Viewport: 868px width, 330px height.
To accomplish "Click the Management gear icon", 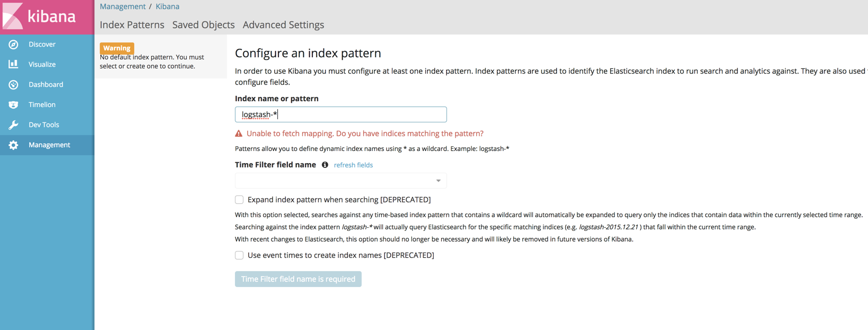I will click(x=13, y=145).
